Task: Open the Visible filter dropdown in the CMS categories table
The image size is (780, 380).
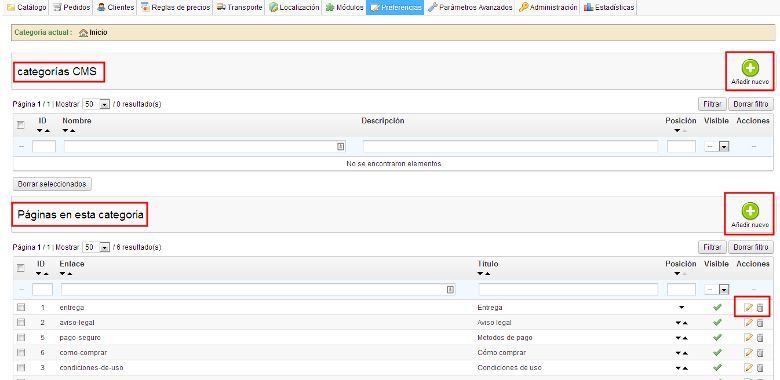Action: (717, 147)
